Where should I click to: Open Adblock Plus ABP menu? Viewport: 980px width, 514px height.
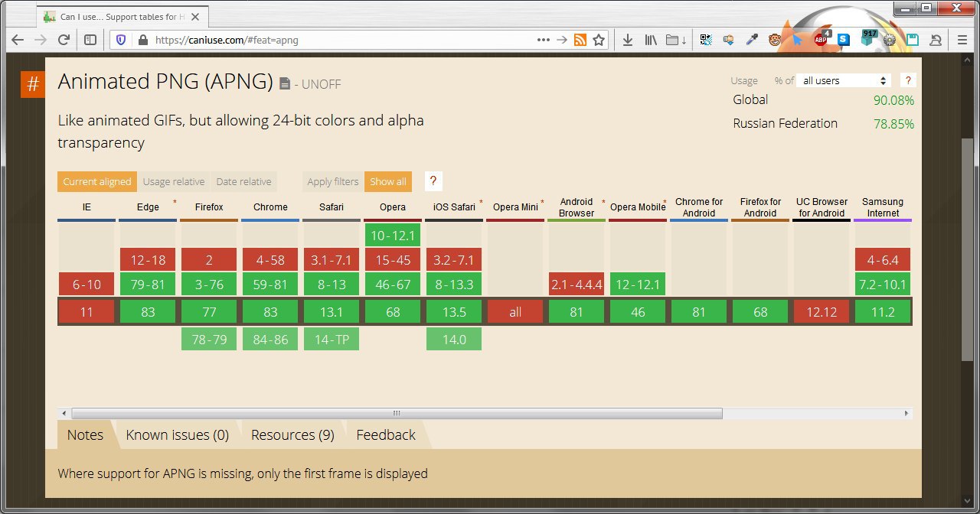point(822,40)
